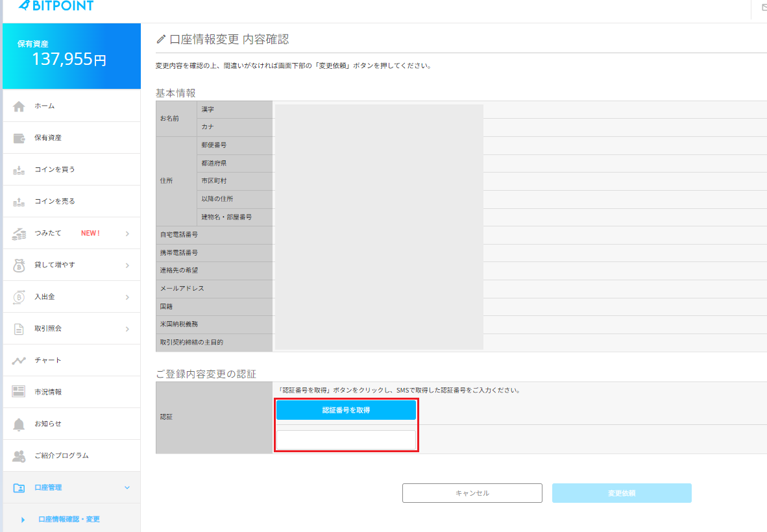Open the 市況情報 menu item

72,392
